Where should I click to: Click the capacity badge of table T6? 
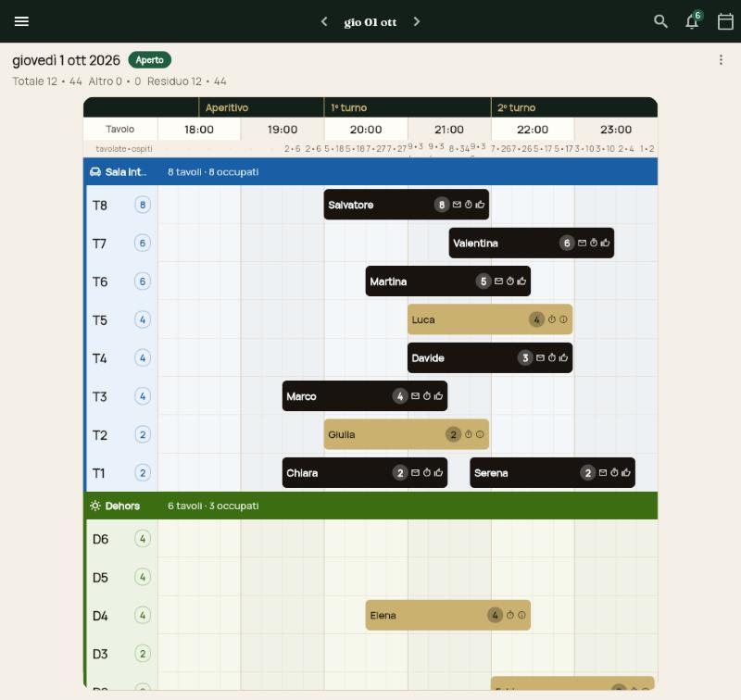point(143,281)
